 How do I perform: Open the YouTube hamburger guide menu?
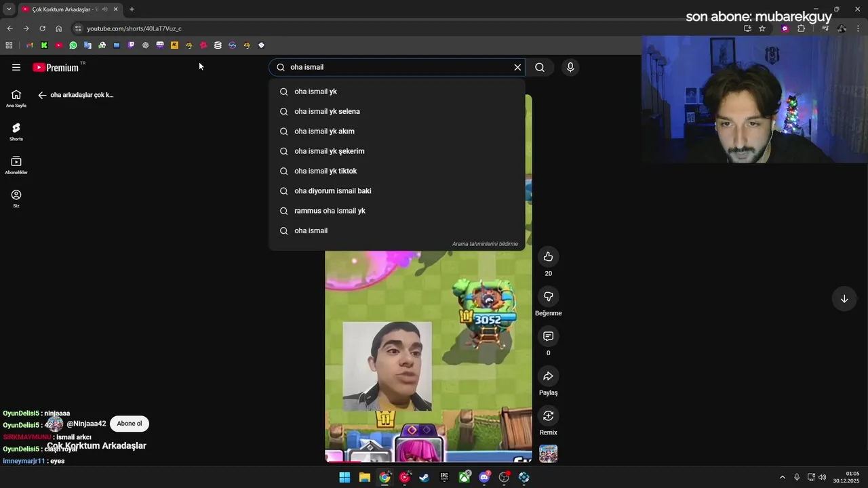point(16,67)
